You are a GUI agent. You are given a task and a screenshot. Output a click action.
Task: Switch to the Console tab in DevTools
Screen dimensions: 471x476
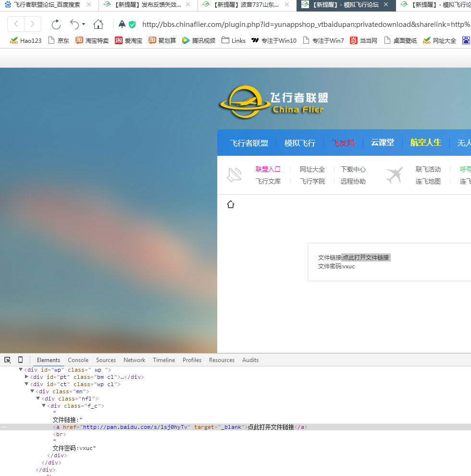click(78, 360)
